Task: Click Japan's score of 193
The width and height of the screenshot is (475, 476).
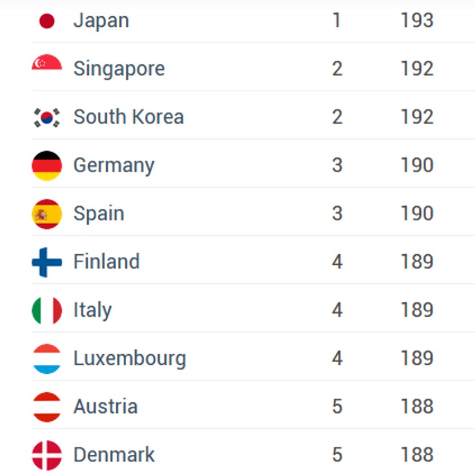Action: pyautogui.click(x=417, y=21)
